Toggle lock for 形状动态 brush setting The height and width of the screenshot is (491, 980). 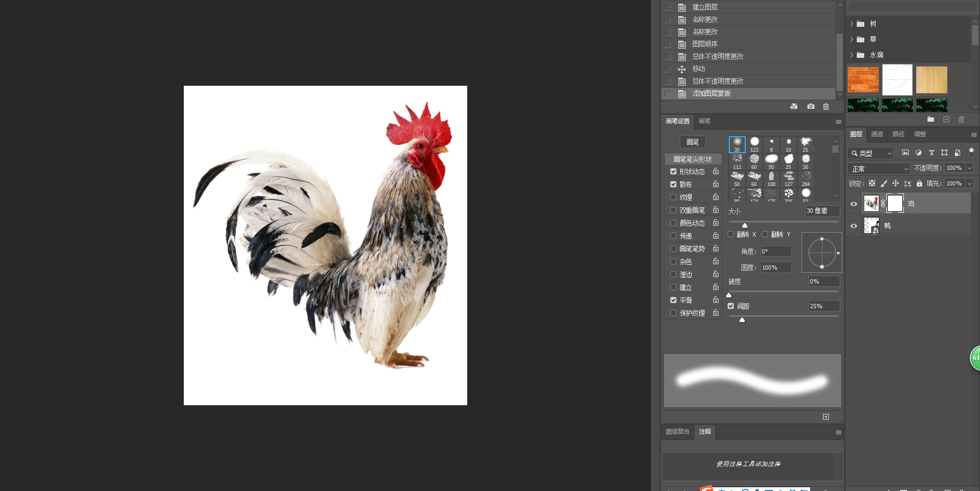pyautogui.click(x=716, y=172)
